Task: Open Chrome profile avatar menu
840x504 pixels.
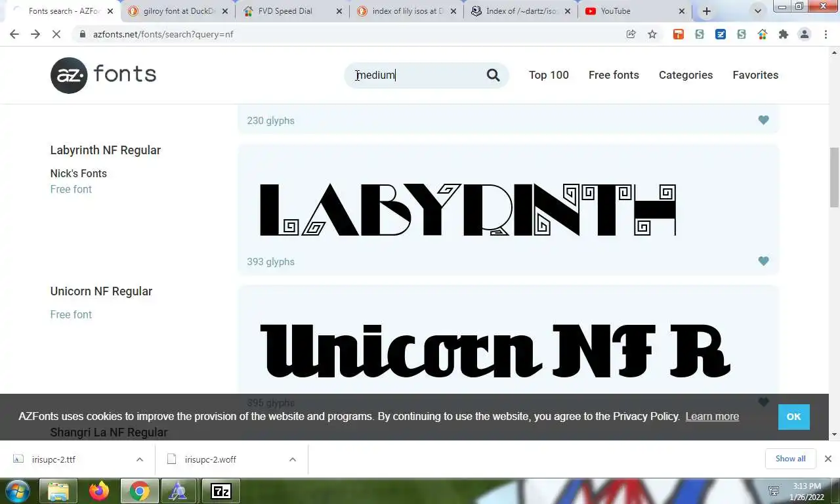Action: click(x=804, y=34)
